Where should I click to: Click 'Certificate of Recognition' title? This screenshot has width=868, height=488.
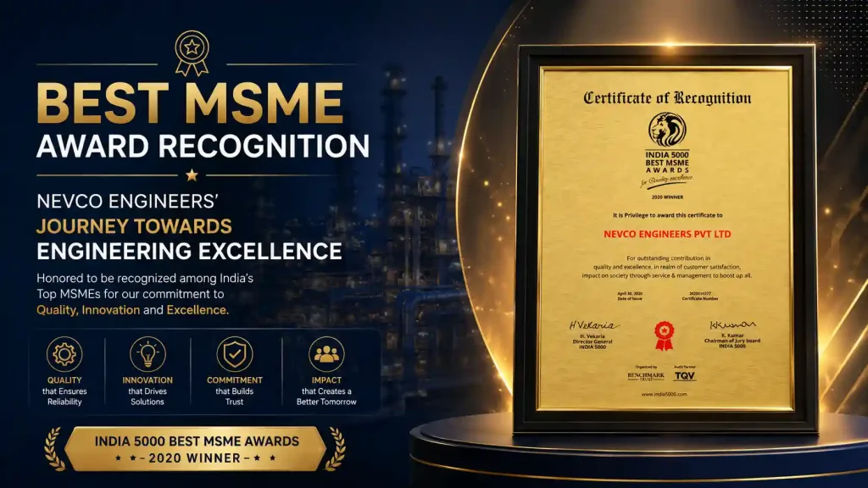[x=667, y=98]
